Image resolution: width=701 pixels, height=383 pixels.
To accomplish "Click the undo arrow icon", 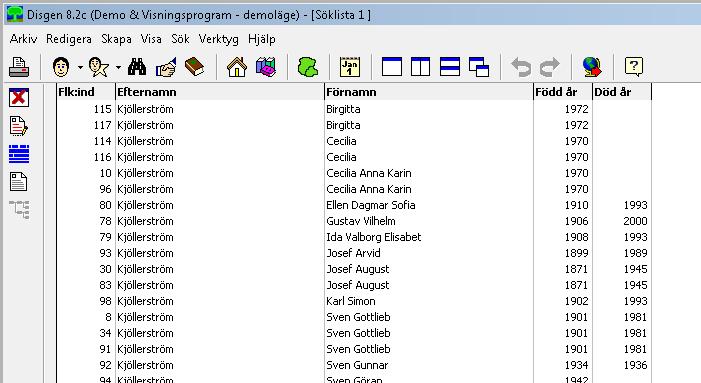I will [x=521, y=67].
